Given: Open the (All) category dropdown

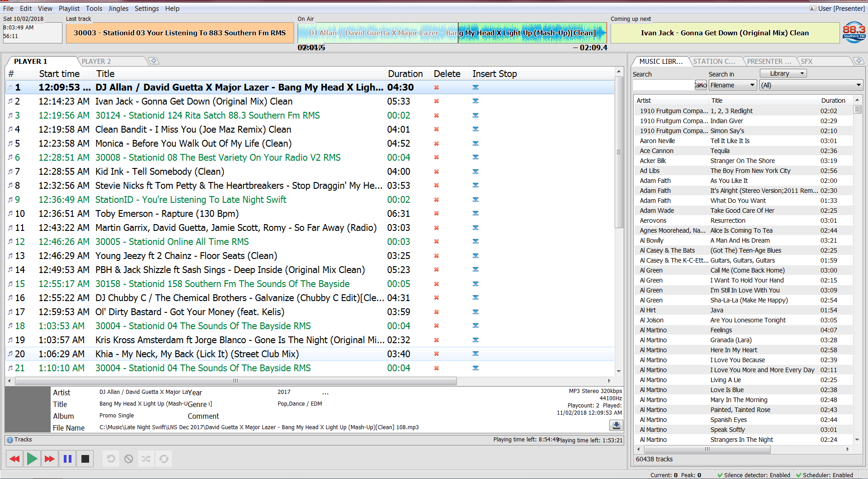Looking at the screenshot, I should coord(811,85).
